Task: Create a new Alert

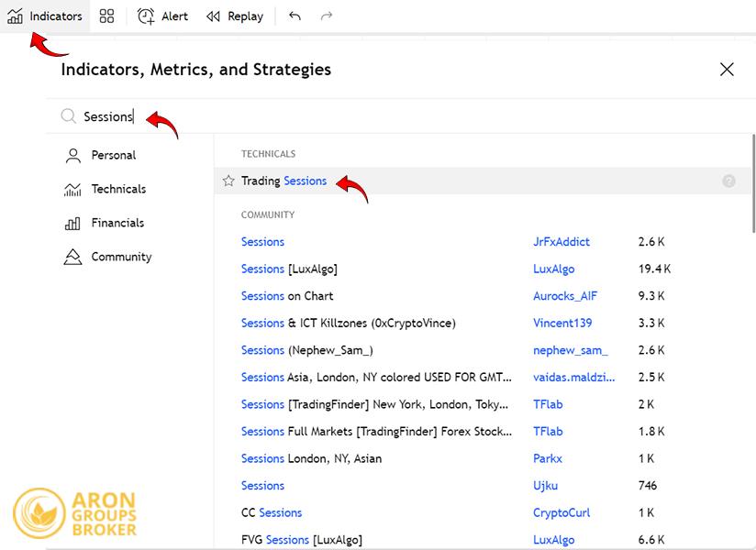Action: [162, 16]
